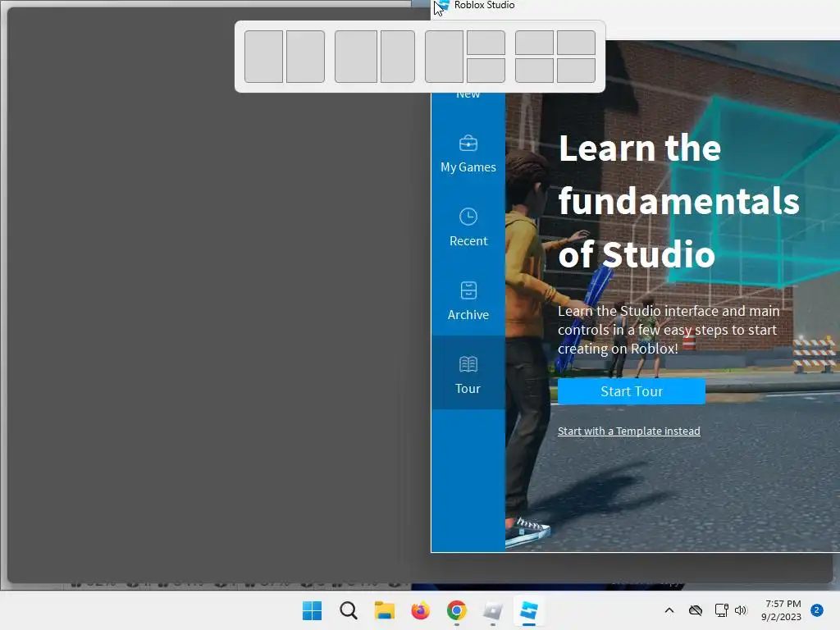
Task: Launch Firefox from the taskbar
Action: click(421, 610)
